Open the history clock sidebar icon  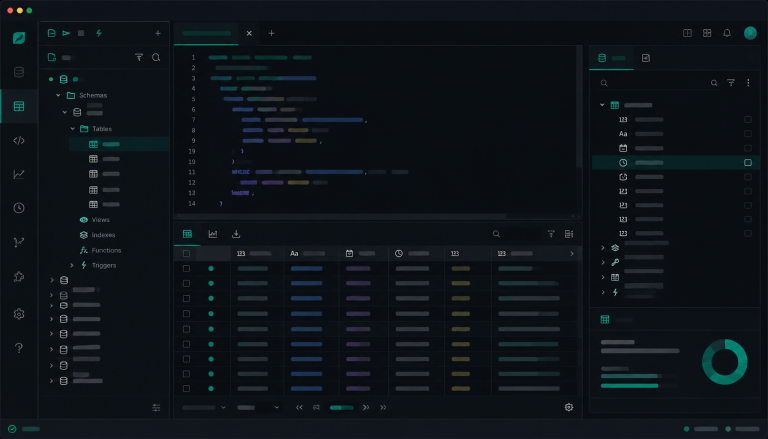coord(19,208)
